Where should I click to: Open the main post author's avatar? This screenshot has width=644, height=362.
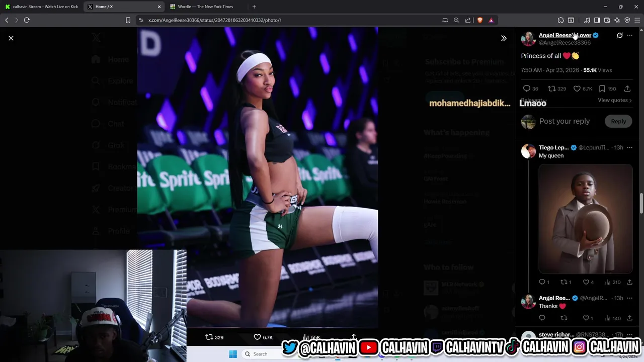[528, 39]
